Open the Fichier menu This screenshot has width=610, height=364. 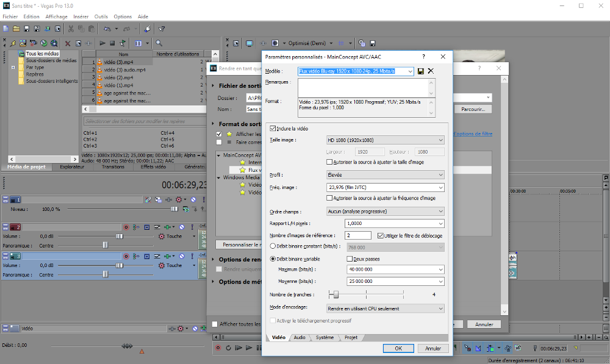(x=10, y=16)
